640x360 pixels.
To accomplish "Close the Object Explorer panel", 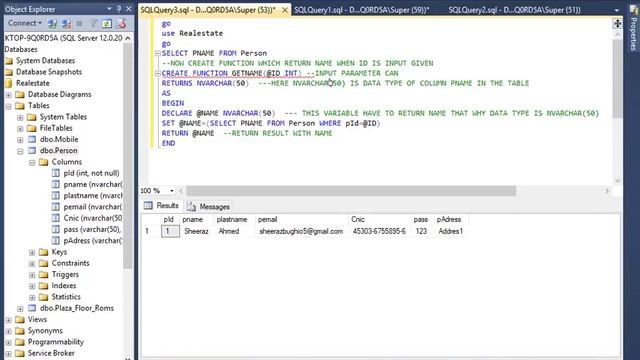I will pyautogui.click(x=129, y=9).
